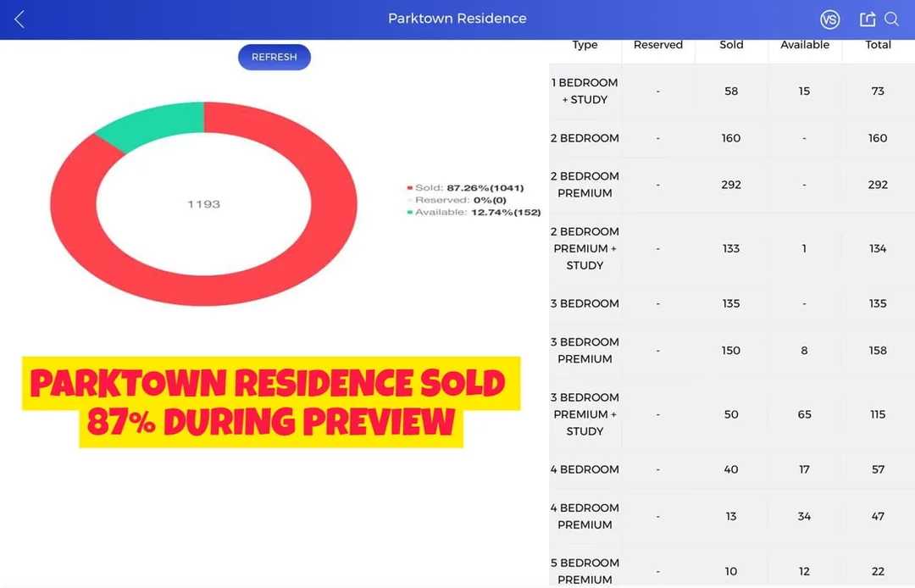This screenshot has width=915, height=588.
Task: Select the Reserved legend entry
Action: [457, 200]
